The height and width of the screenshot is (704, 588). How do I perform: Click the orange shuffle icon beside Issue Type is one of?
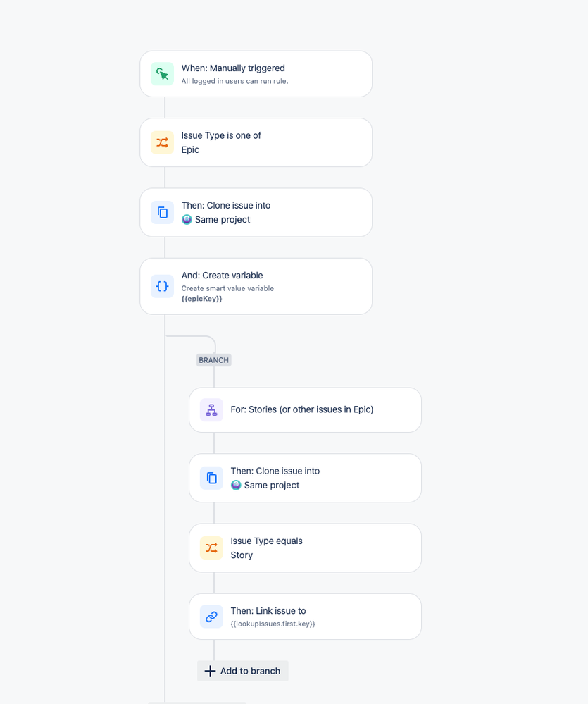pyautogui.click(x=163, y=142)
